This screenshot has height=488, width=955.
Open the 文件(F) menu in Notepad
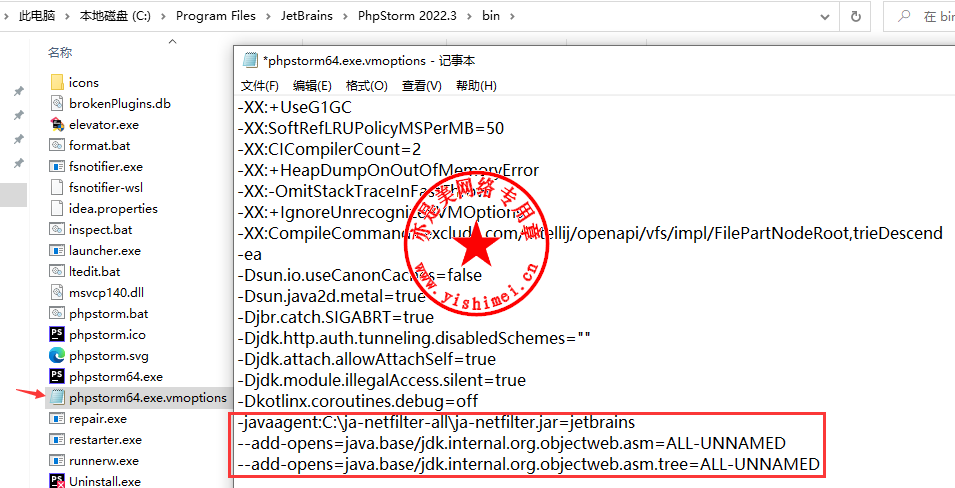point(259,86)
